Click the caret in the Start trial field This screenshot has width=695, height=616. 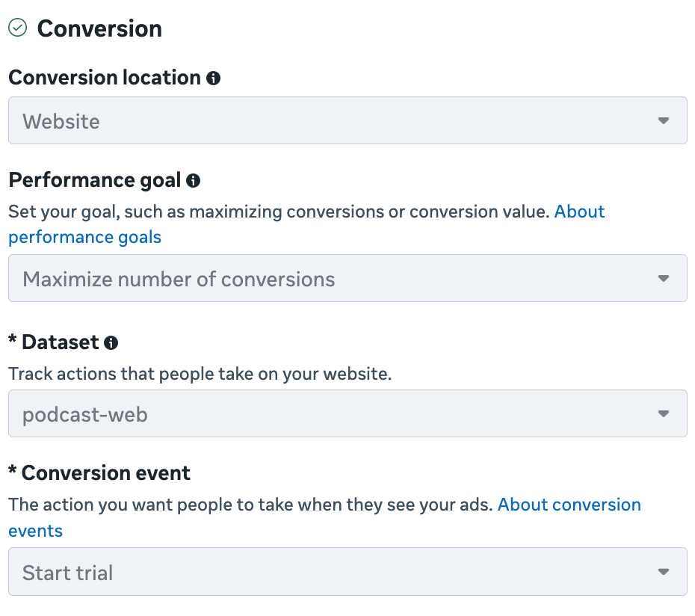coord(663,572)
